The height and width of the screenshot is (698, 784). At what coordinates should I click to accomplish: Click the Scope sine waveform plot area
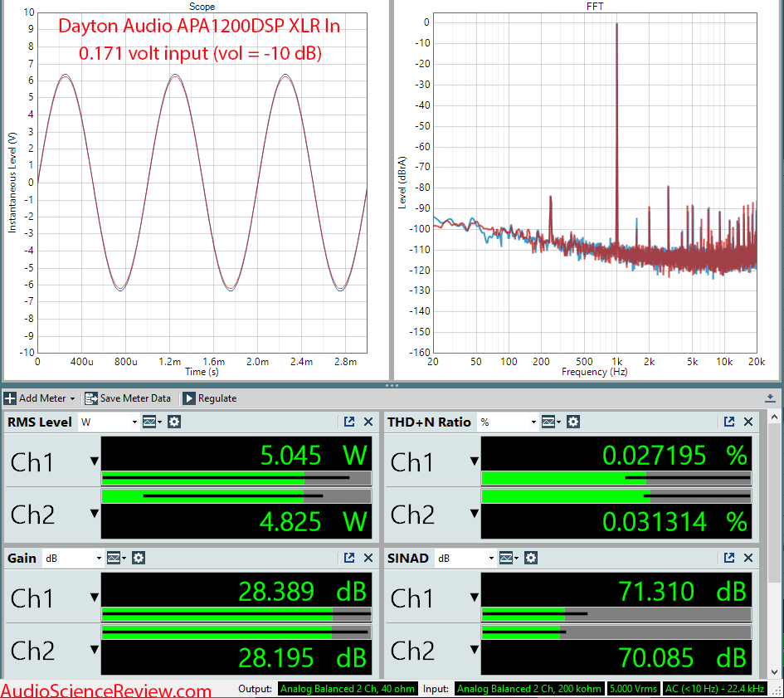point(202,183)
